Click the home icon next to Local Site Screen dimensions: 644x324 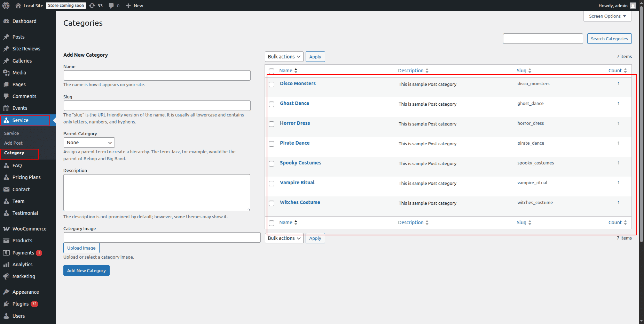point(18,6)
